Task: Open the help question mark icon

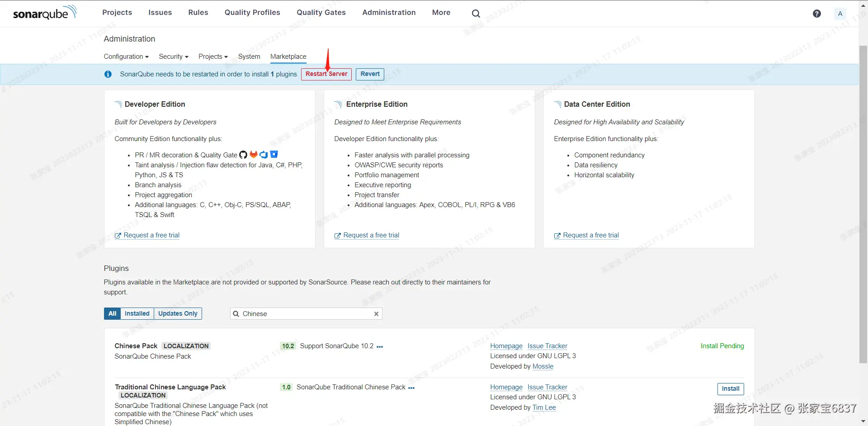Action: click(x=816, y=14)
